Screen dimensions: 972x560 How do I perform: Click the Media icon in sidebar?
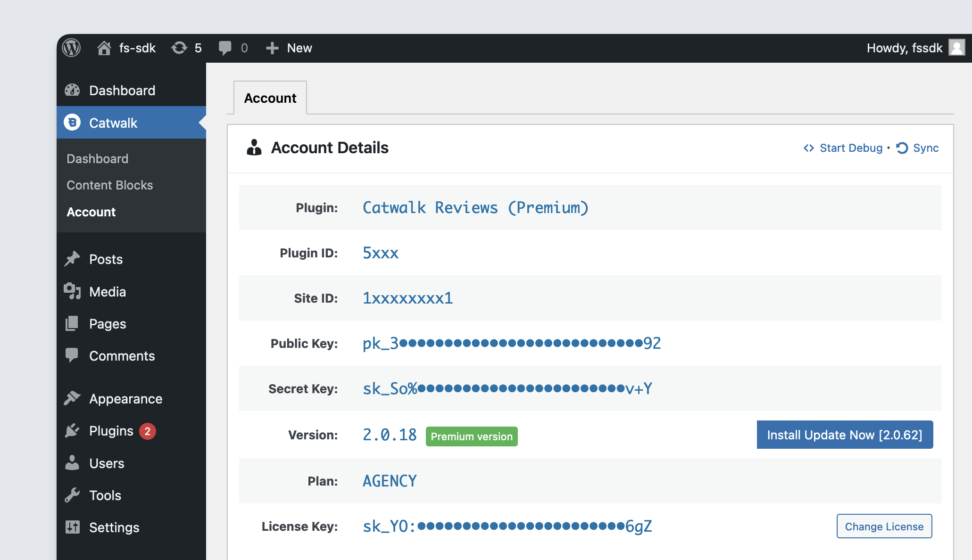click(x=73, y=292)
